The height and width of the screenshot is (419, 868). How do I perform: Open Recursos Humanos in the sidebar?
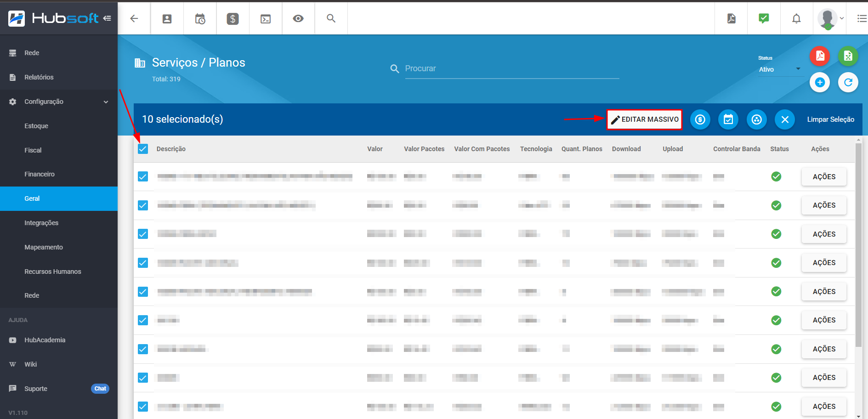point(59,272)
